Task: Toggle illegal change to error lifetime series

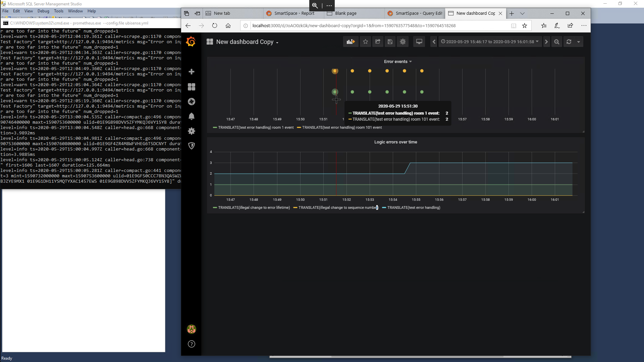Action: click(254, 207)
